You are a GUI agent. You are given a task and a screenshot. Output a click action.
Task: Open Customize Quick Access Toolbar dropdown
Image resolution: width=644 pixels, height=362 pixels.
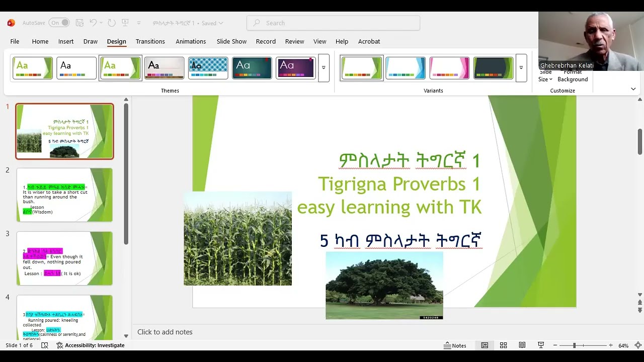click(x=139, y=23)
